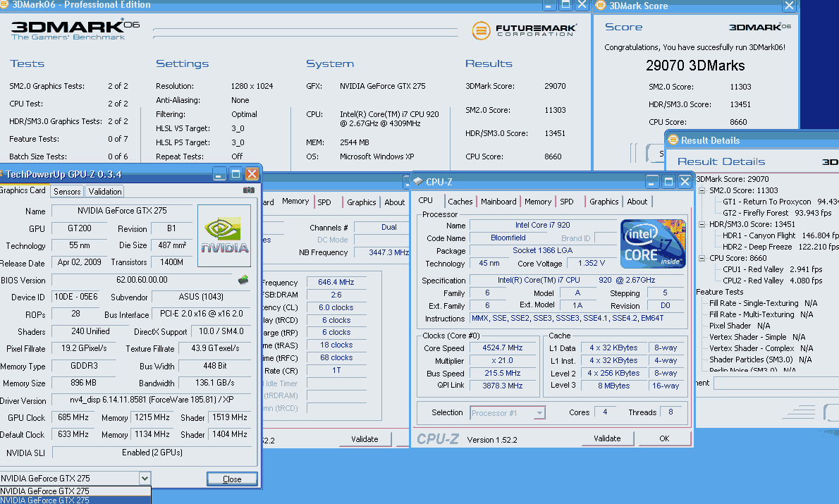839x504 pixels.
Task: Open the Mainboard tab in CPU-Z
Action: pyautogui.click(x=498, y=202)
